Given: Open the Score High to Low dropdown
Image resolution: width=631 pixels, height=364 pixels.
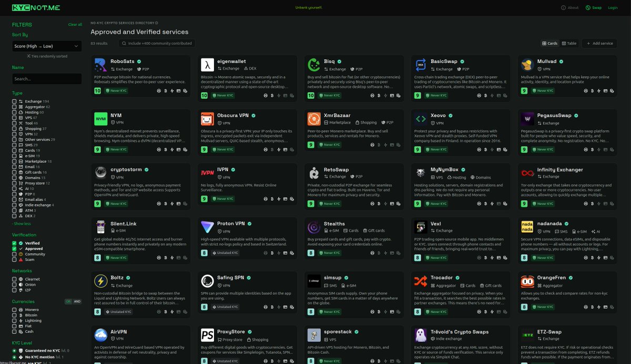Looking at the screenshot, I should click(x=47, y=46).
